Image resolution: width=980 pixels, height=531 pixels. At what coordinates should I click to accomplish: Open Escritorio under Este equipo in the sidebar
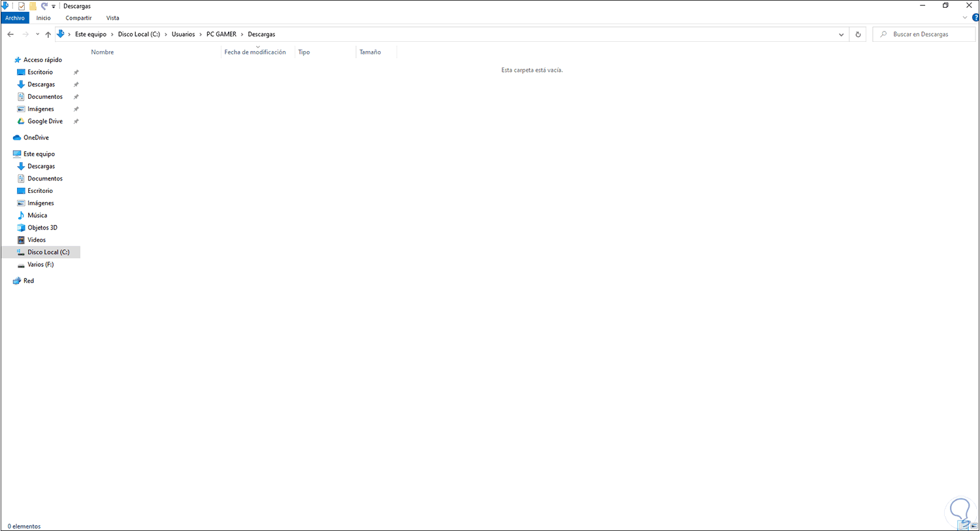41,191
